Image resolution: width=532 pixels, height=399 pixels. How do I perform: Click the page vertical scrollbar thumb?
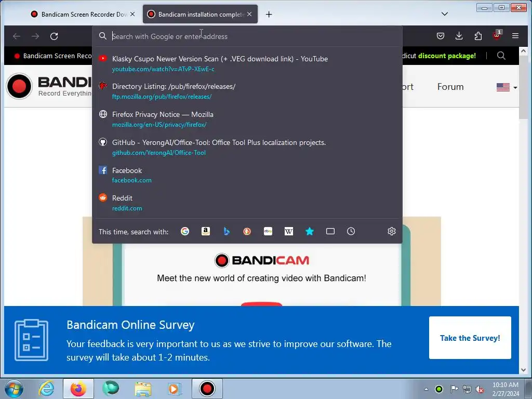tap(523, 87)
